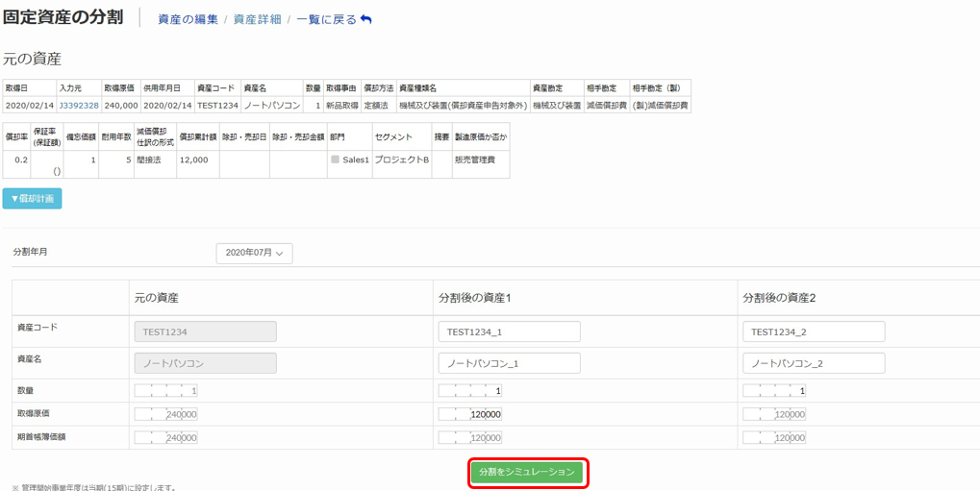Viewport: 980px width, 491px height.
Task: Select the 0.2 償却率 cell
Action: click(17, 164)
